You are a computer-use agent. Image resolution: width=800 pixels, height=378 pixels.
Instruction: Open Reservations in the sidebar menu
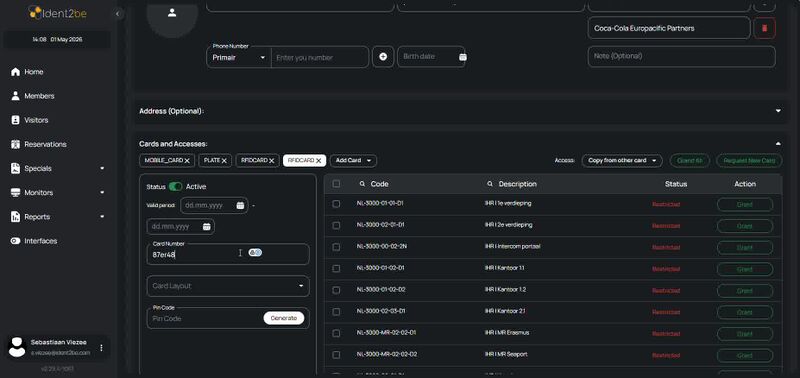click(x=45, y=144)
